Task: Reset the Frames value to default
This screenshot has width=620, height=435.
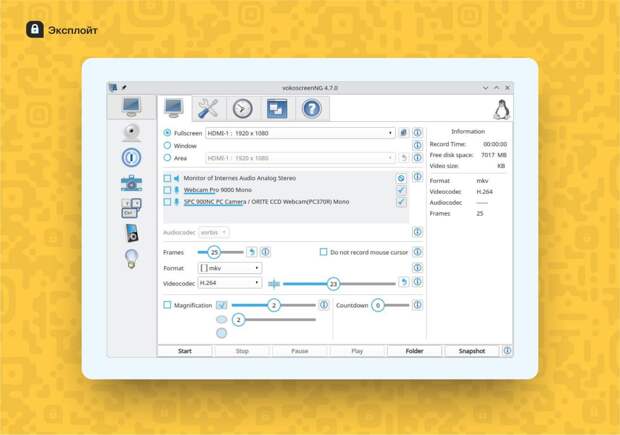Action: coord(252,252)
